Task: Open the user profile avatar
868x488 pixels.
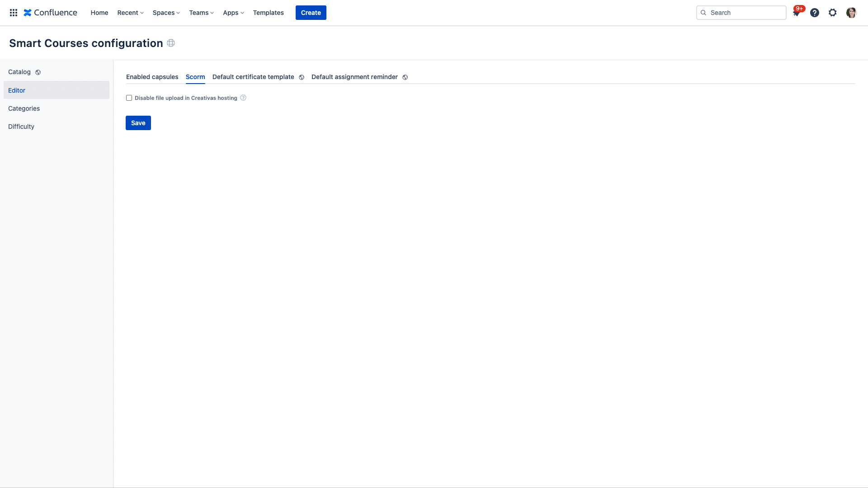Action: [851, 13]
